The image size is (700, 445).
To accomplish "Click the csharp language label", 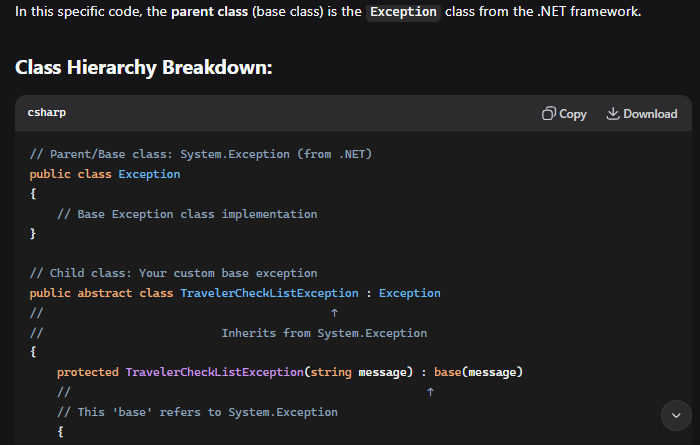I will (x=48, y=114).
